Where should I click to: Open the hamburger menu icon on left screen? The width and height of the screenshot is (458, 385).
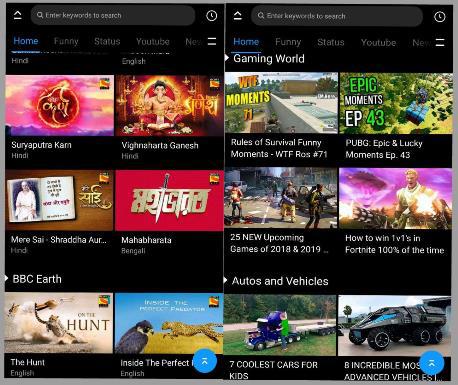pos(212,41)
